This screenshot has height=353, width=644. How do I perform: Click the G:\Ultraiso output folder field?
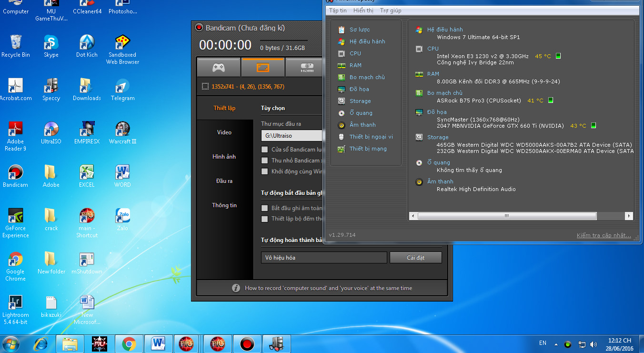click(x=292, y=136)
